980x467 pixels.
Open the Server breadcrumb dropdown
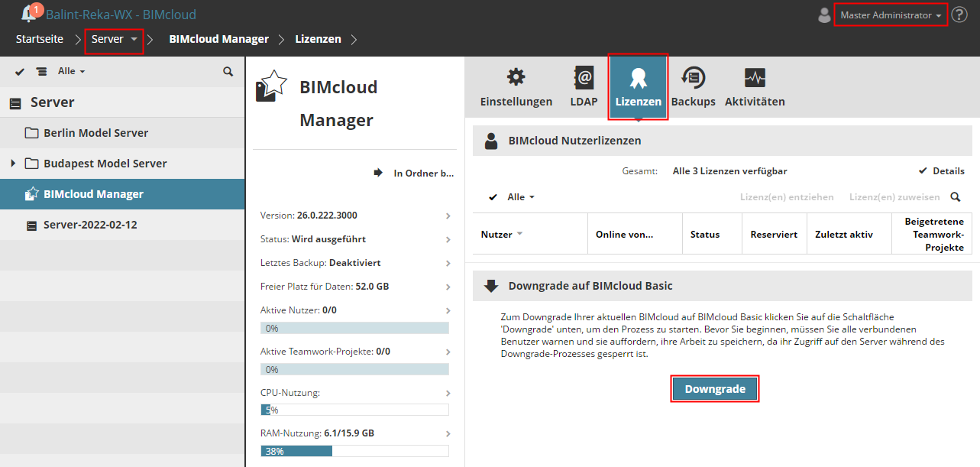[115, 39]
